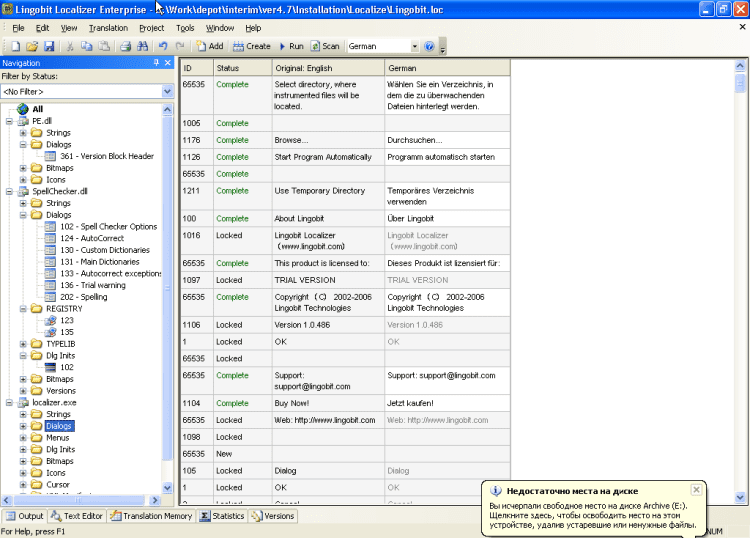Open the File menu

coord(18,28)
